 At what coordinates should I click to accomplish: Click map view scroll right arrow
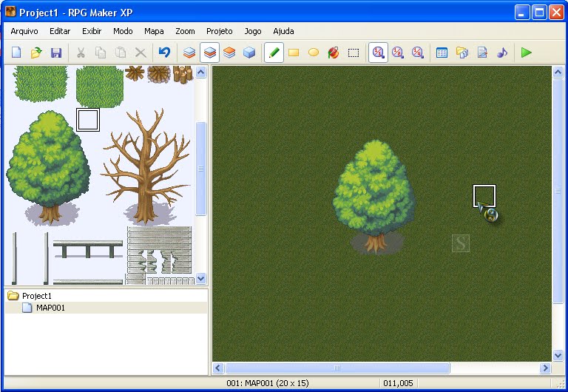coord(545,368)
